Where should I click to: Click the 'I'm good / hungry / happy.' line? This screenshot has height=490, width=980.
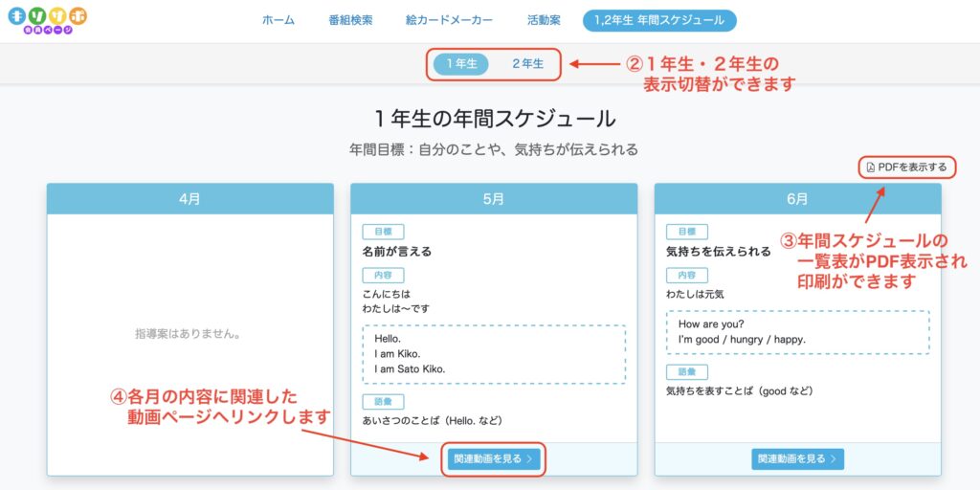[742, 340]
